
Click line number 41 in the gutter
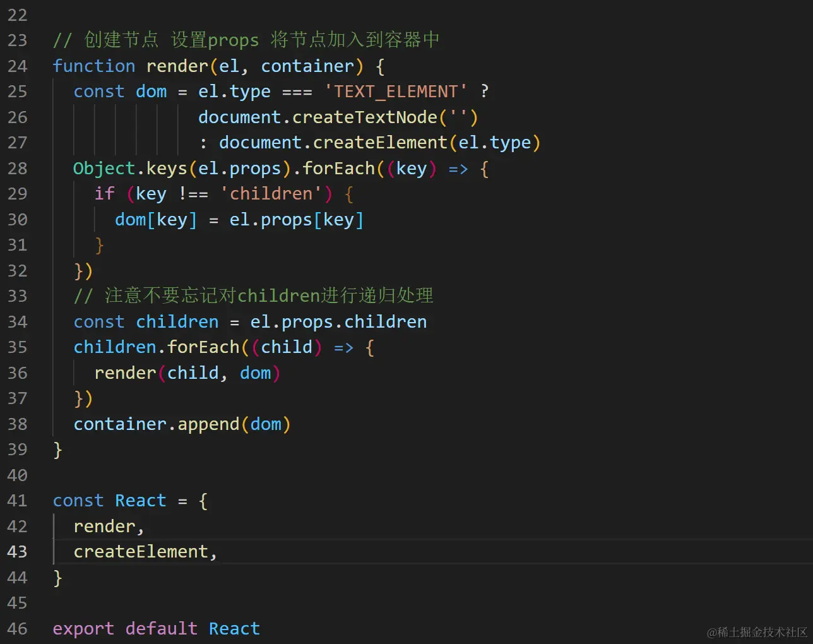coord(18,501)
